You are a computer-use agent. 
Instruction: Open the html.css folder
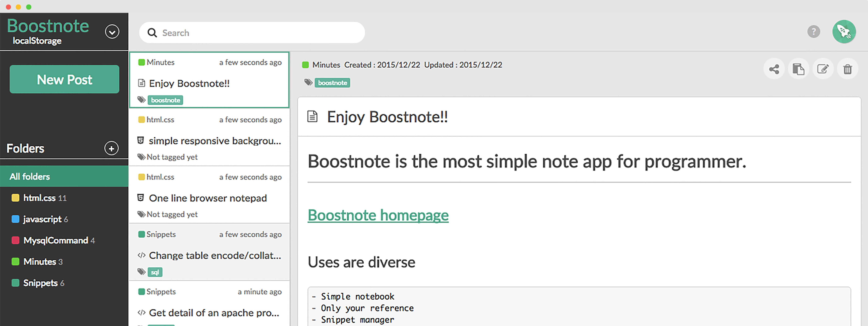64,198
